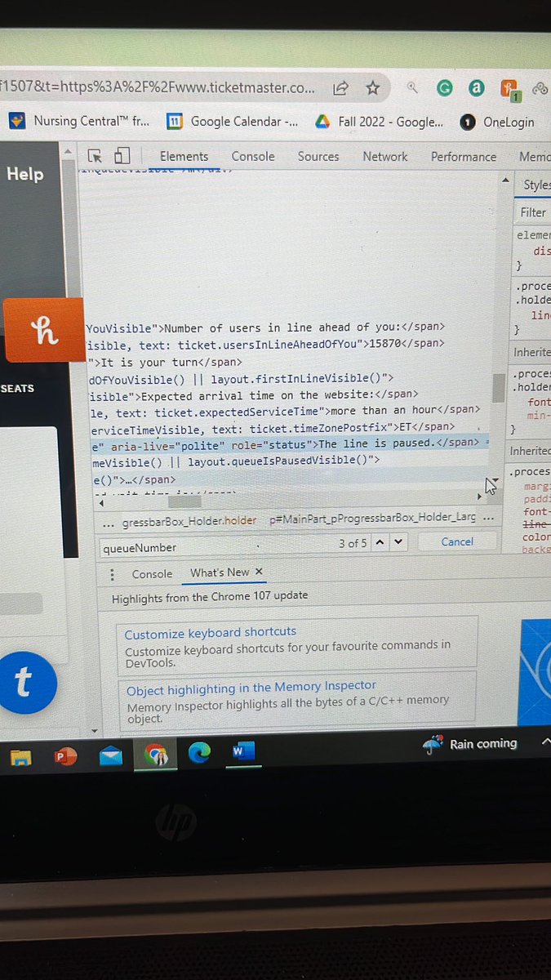Show hidden system tray icons chevron
This screenshot has height=980, width=551.
pos(545,743)
